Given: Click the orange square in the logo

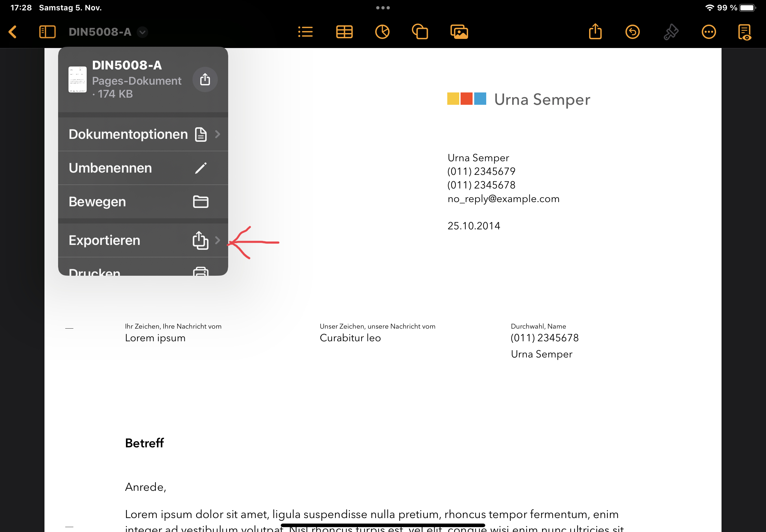Looking at the screenshot, I should tap(466, 99).
